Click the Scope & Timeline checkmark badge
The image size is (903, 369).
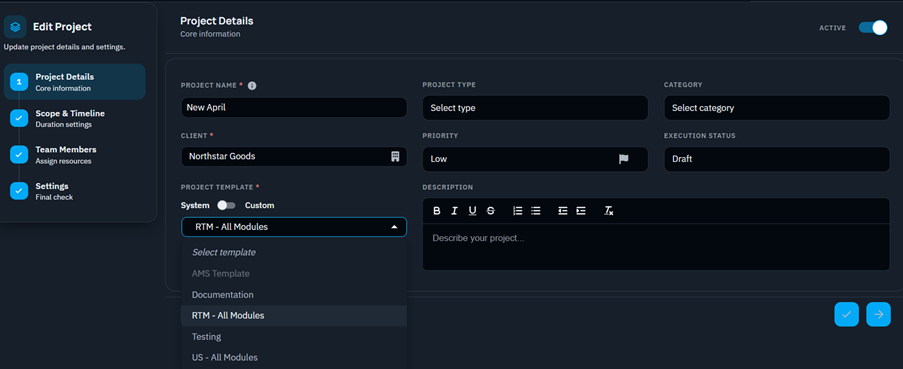pyautogui.click(x=19, y=119)
